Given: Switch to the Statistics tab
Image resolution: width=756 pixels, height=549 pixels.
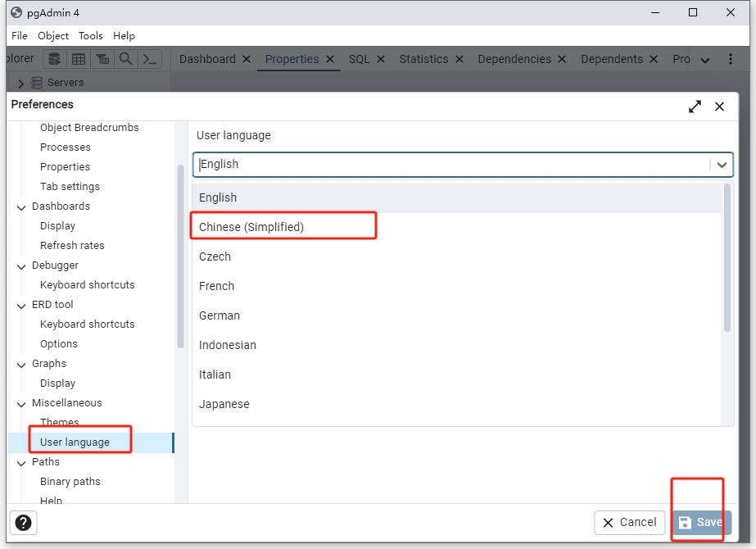Looking at the screenshot, I should coord(423,59).
